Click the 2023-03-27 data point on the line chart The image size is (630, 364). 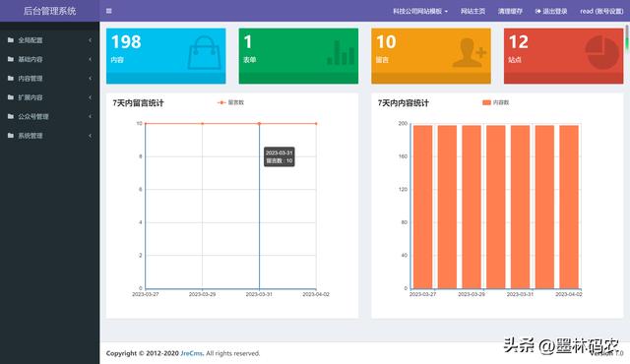(x=146, y=124)
